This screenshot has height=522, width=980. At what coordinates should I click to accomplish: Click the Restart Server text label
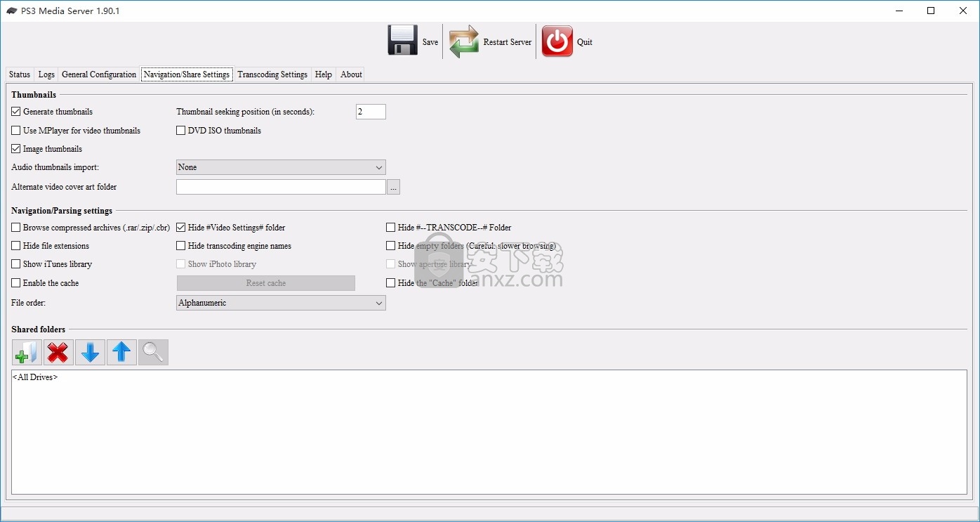point(508,42)
